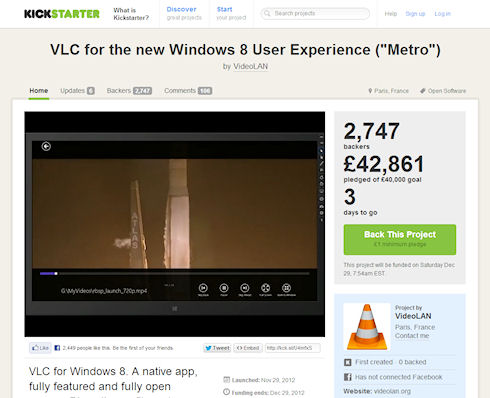490x398 pixels.
Task: Click the video progress track
Action: pyautogui.click(x=174, y=273)
